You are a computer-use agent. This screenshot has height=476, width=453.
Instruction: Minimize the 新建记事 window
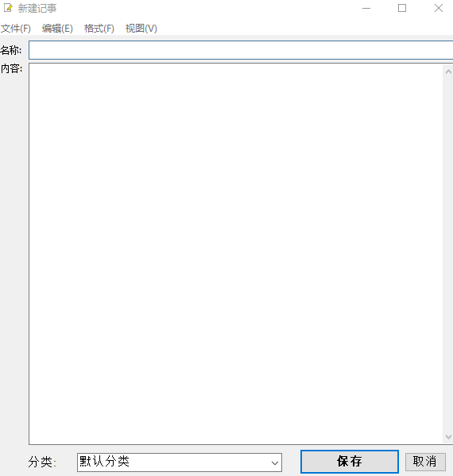tap(366, 8)
